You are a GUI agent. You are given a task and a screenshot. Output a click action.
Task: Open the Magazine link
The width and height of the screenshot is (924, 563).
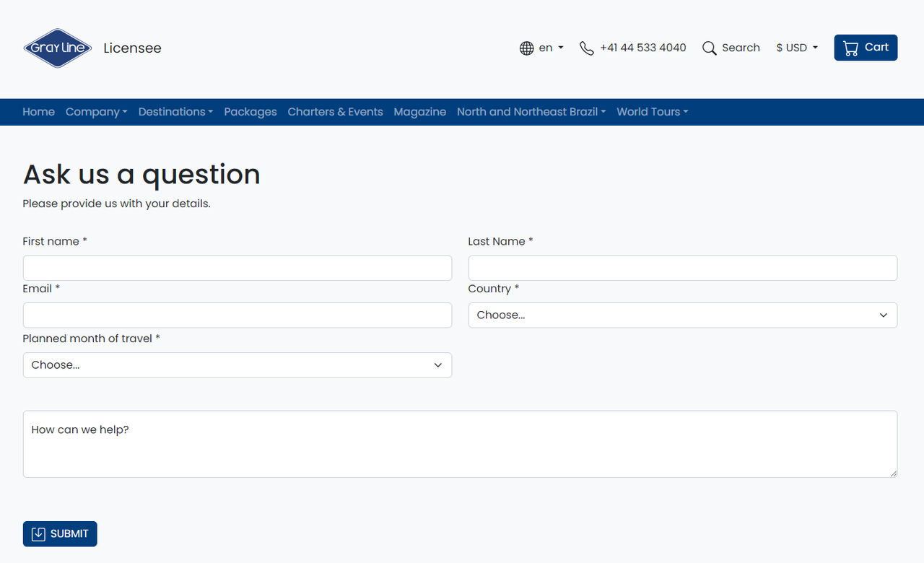pos(419,112)
